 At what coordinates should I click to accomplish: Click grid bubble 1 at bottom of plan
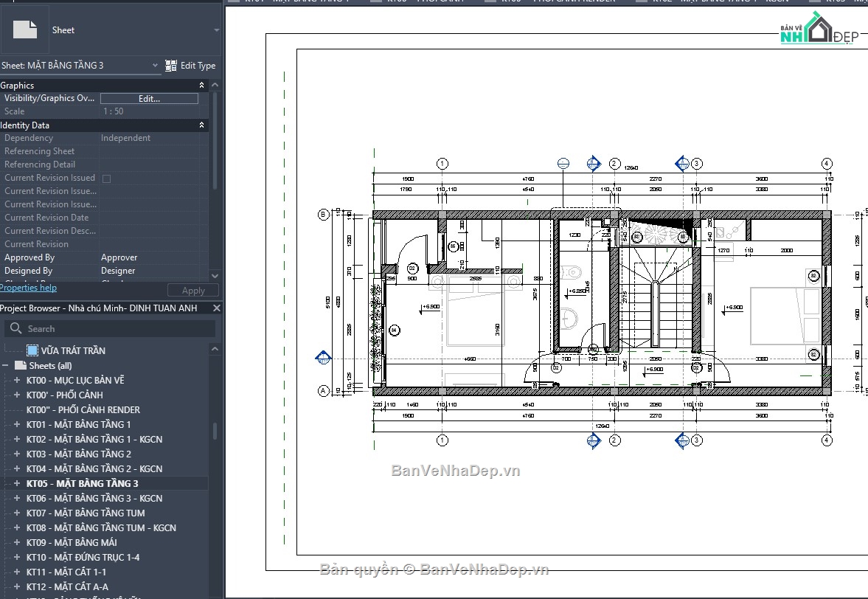[x=442, y=440]
